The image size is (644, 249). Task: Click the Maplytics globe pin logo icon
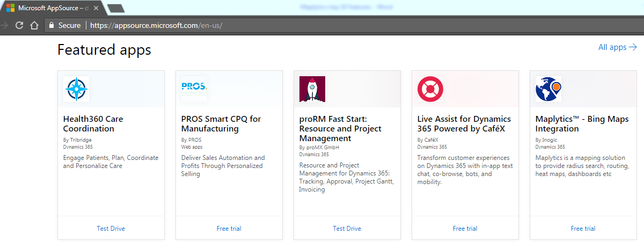548,89
